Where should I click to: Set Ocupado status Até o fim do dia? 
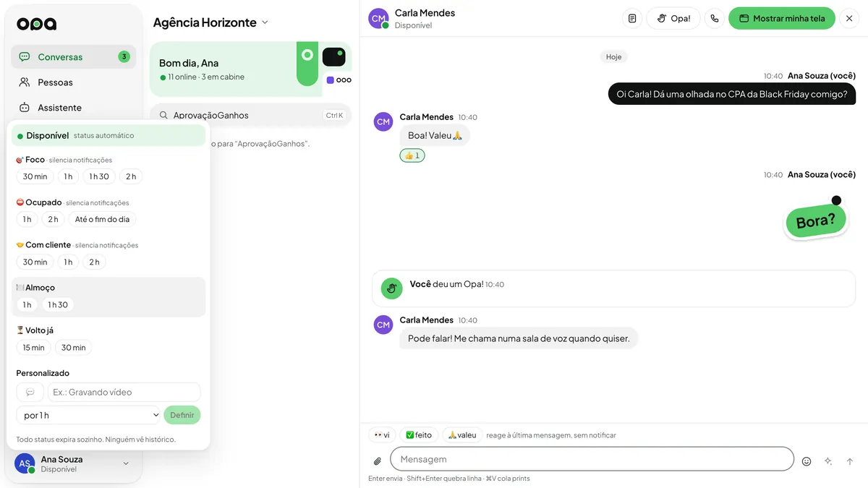[102, 219]
